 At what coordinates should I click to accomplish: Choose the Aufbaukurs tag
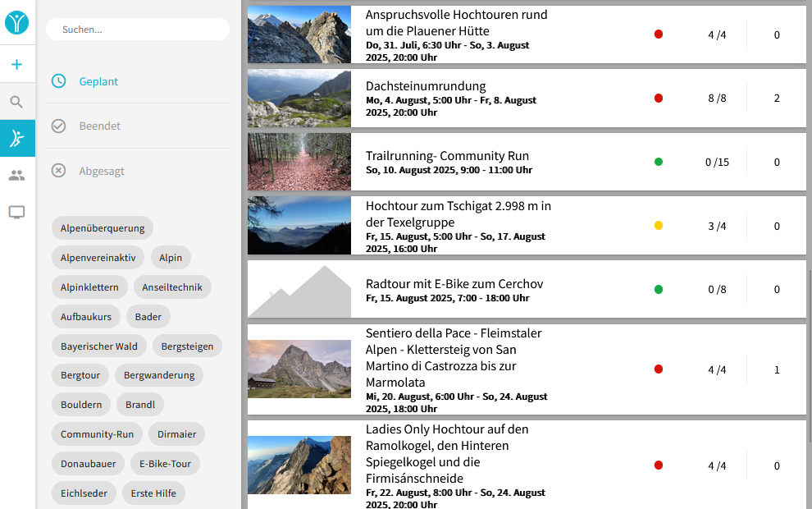(86, 317)
